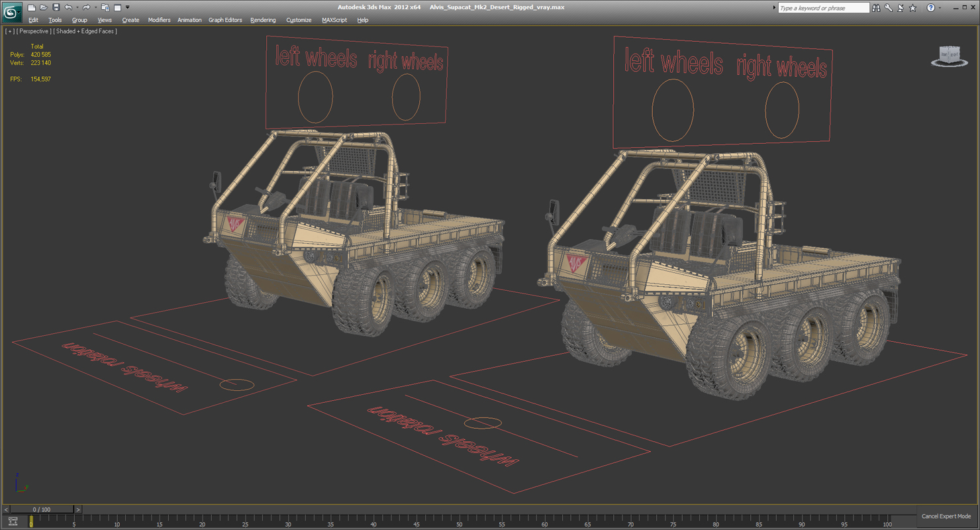
Task: Click the Project Folder icon in quick toolbar
Action: [x=105, y=8]
